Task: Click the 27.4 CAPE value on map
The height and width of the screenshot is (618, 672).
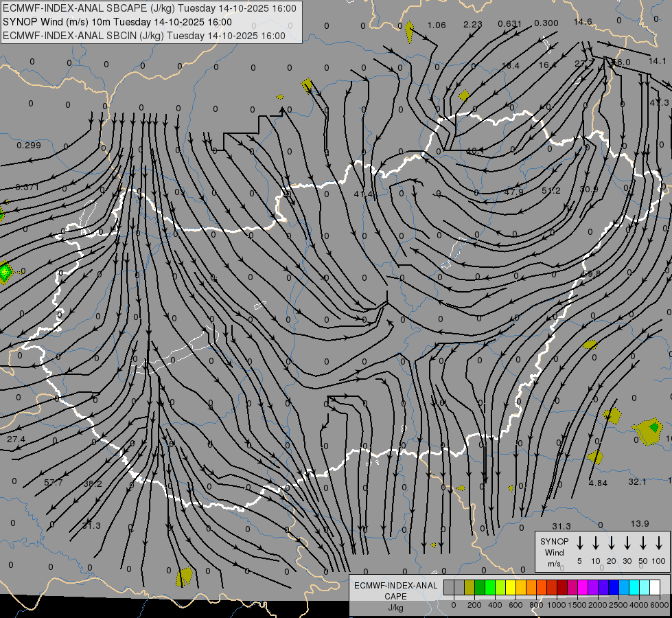Action: point(16,439)
